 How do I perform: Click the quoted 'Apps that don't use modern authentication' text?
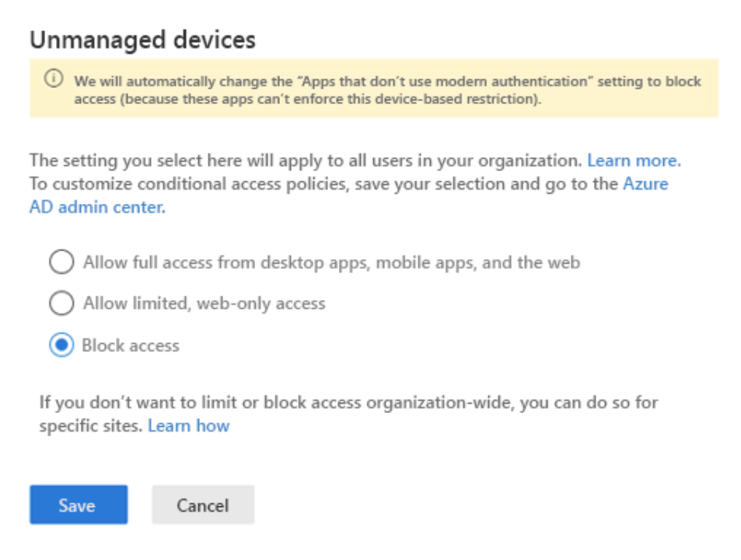(x=364, y=81)
